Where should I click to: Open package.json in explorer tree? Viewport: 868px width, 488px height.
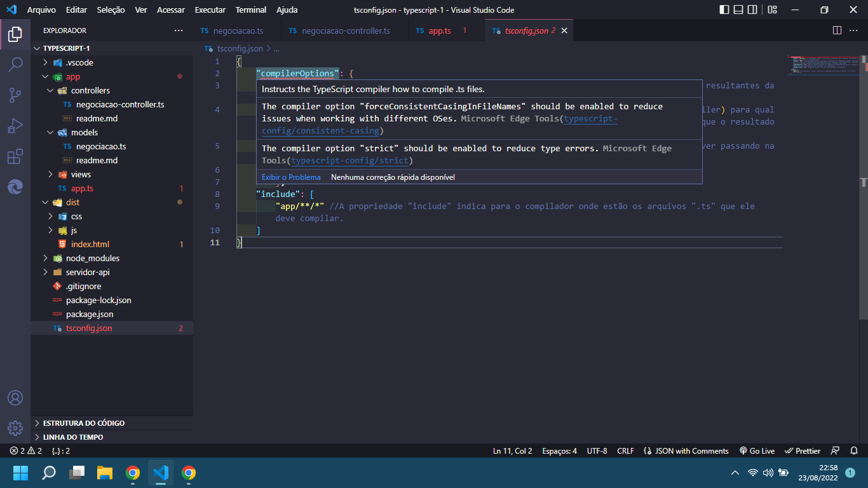click(x=112, y=314)
